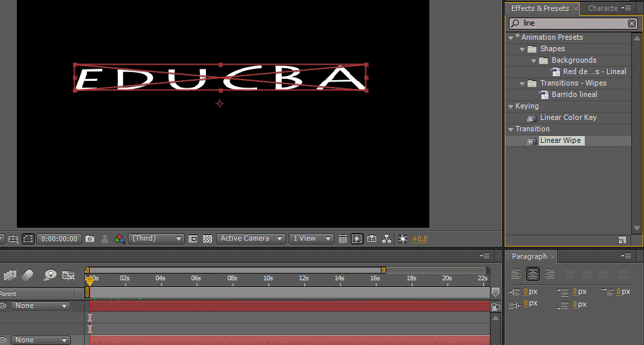The image size is (644, 345).
Task: Select the Effects & Presets tab
Action: 540,8
